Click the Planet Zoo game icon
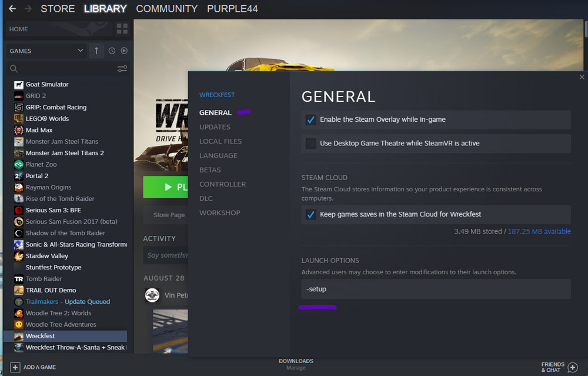 click(19, 165)
